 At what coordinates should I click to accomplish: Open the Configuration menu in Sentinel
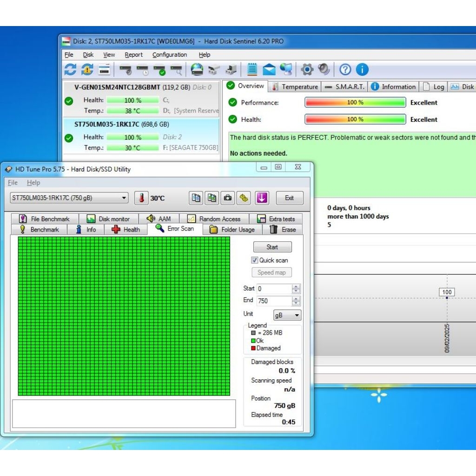[170, 55]
